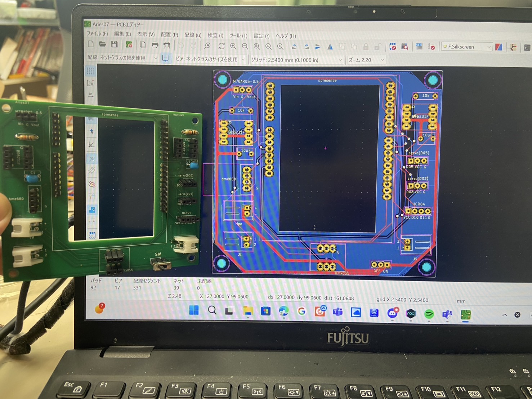Click the Open board folder icon
The width and height of the screenshot is (532, 399).
[103, 44]
